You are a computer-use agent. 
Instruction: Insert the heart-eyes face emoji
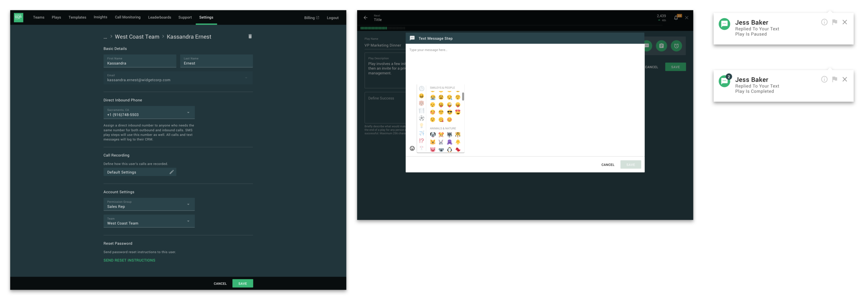pyautogui.click(x=458, y=112)
